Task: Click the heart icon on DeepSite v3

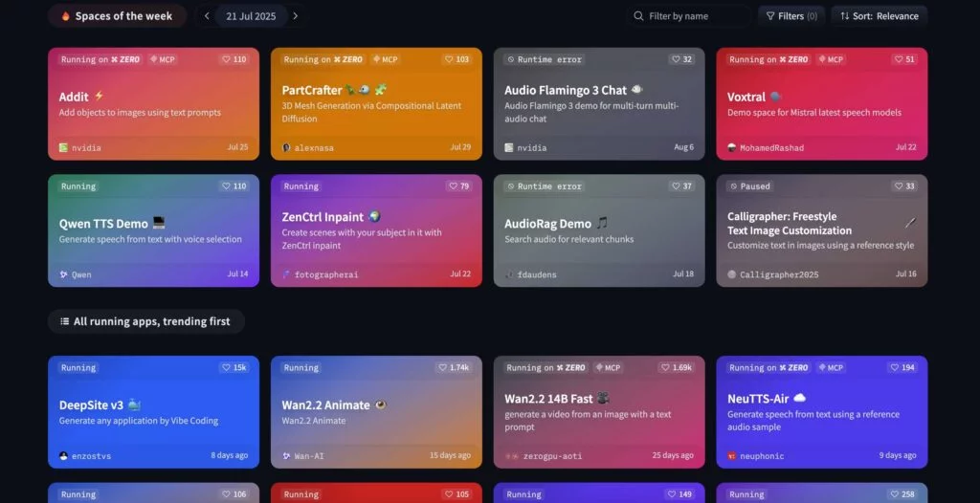Action: [x=227, y=367]
